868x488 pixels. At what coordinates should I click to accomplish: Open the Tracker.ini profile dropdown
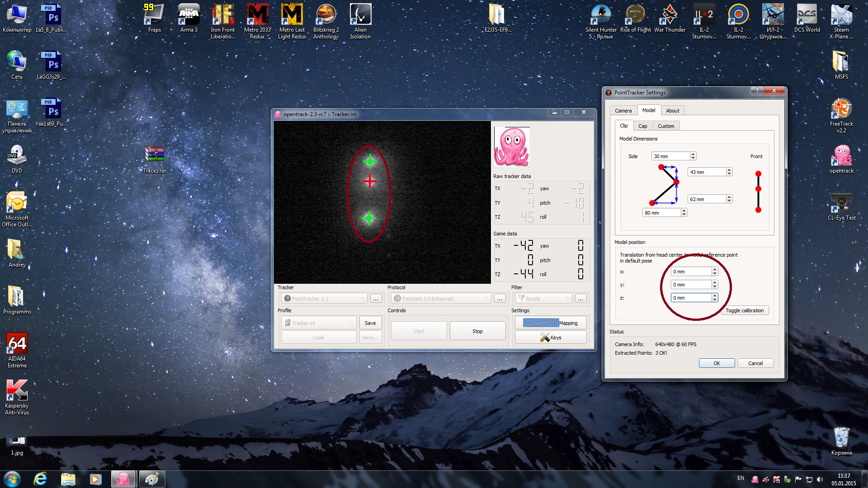click(x=319, y=323)
